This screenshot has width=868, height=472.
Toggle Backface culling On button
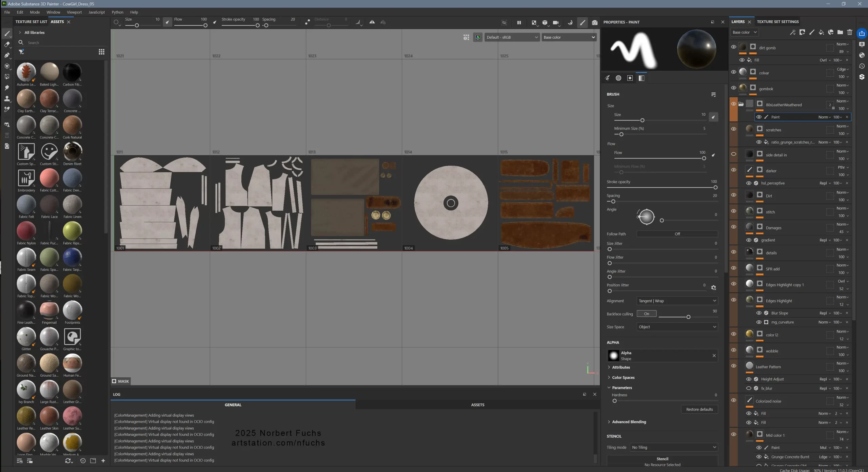click(646, 314)
